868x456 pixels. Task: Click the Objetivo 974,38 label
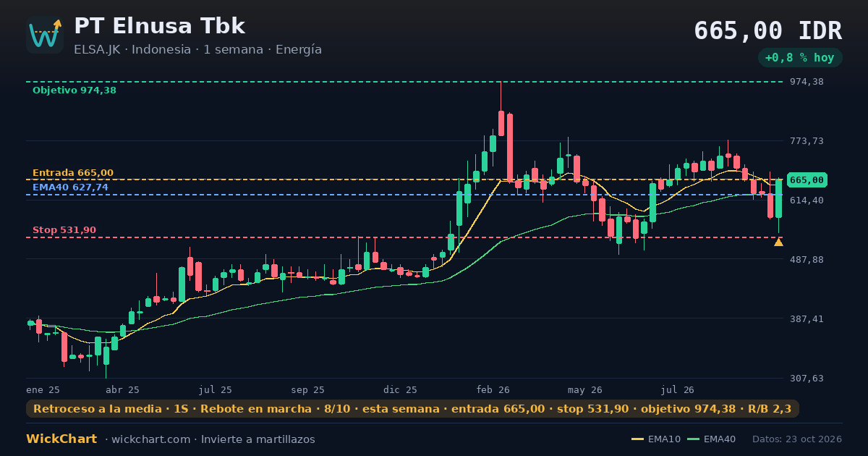click(75, 90)
